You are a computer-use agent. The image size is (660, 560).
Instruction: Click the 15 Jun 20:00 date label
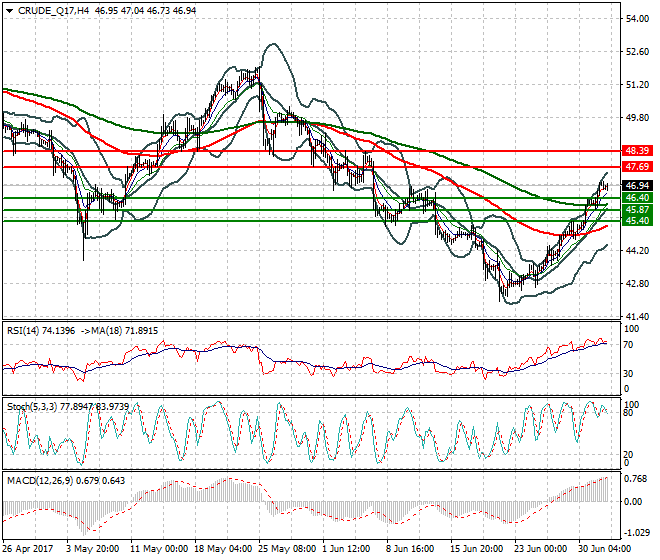pyautogui.click(x=476, y=549)
